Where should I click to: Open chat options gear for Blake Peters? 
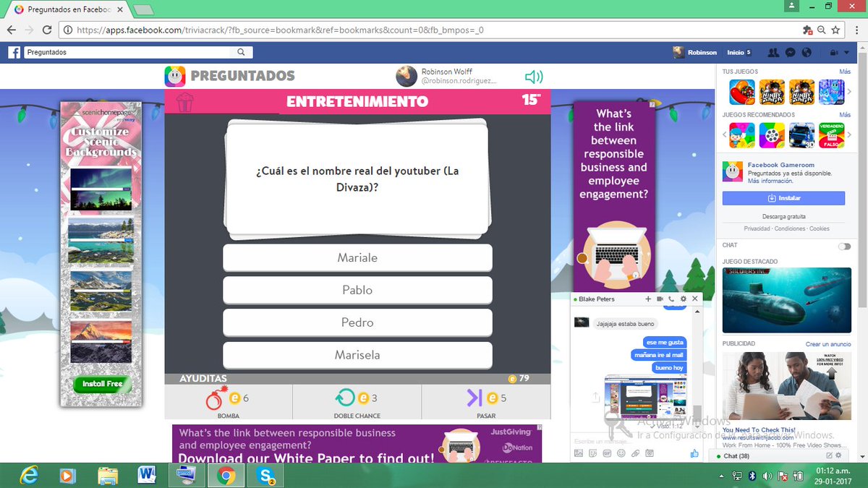click(x=684, y=299)
